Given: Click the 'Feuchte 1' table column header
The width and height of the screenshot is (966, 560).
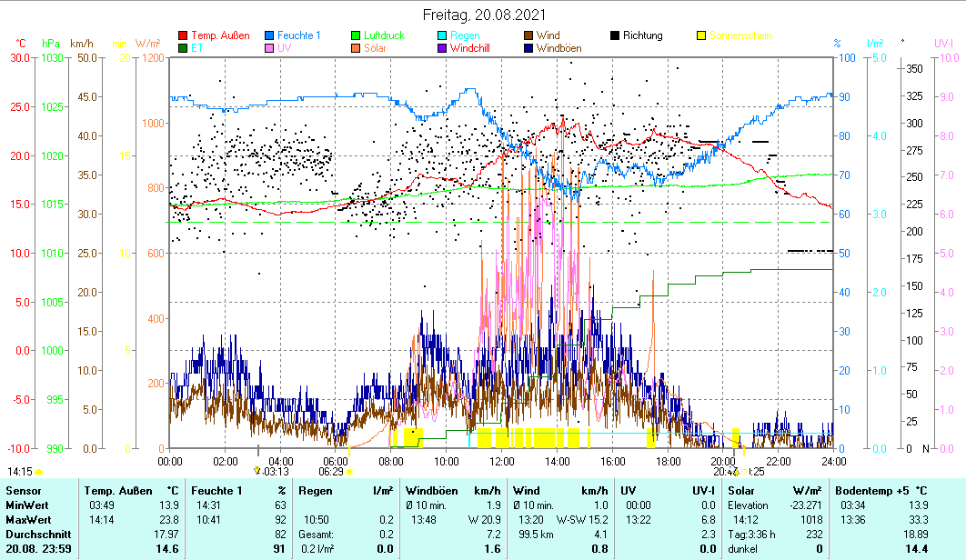Looking at the screenshot, I should point(216,491).
